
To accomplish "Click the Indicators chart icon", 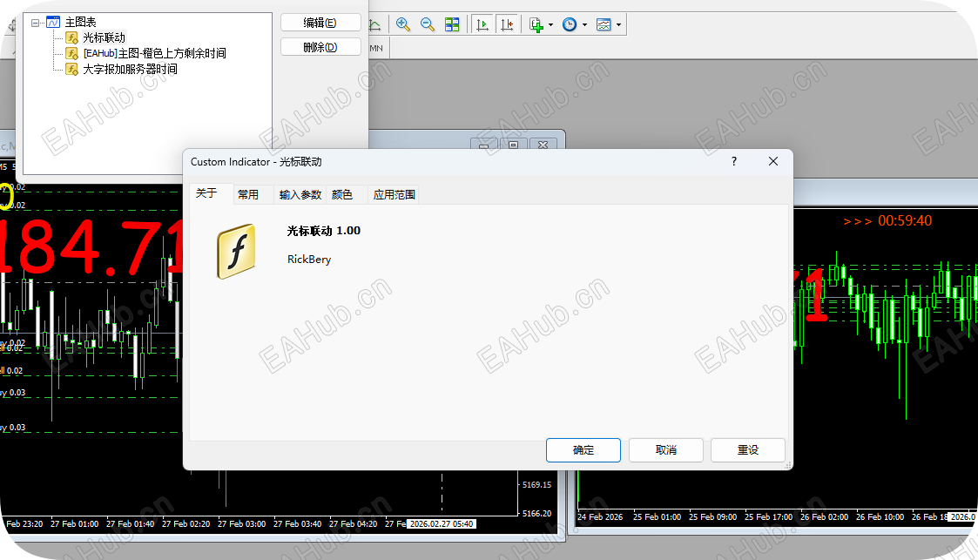I will [603, 24].
